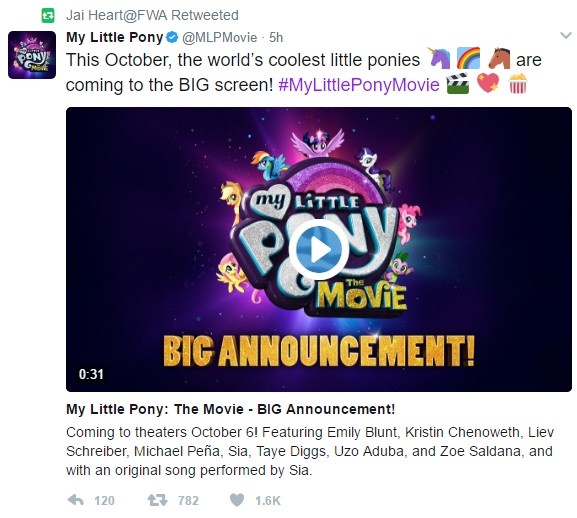This screenshot has height=518, width=577.
Task: Click the rainbow emoji in tweet
Action: click(468, 58)
